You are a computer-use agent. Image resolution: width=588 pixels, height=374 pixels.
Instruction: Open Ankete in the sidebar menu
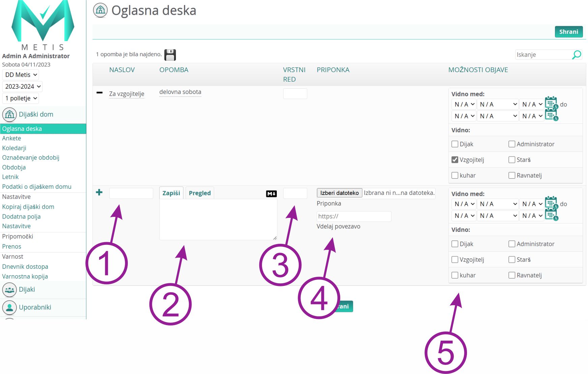coord(11,138)
